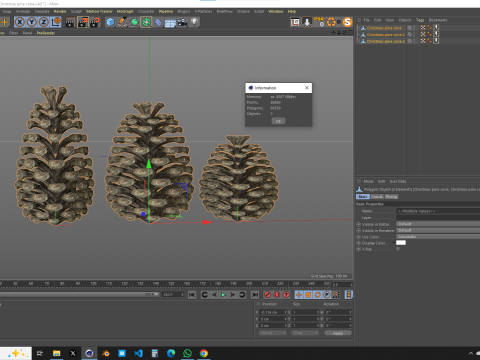The height and width of the screenshot is (360, 480).
Task: Click UVW tag of second pine cone row
Action: (x=423, y=35)
